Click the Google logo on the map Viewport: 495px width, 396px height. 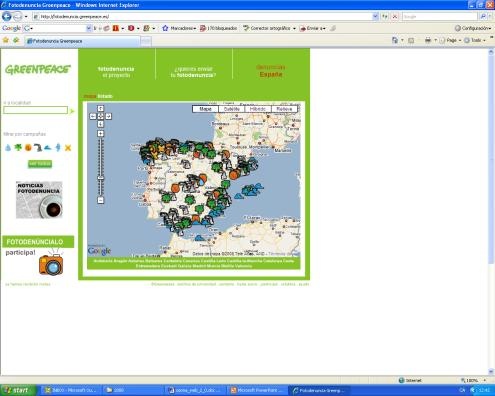click(99, 250)
